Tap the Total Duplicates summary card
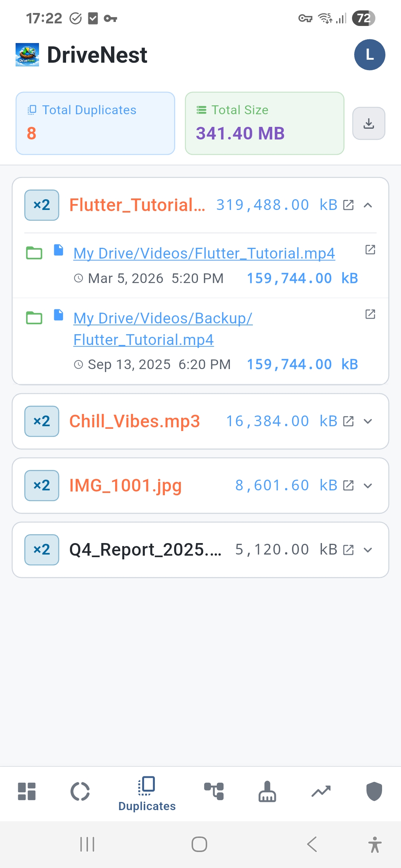This screenshot has height=868, width=401. [x=95, y=123]
